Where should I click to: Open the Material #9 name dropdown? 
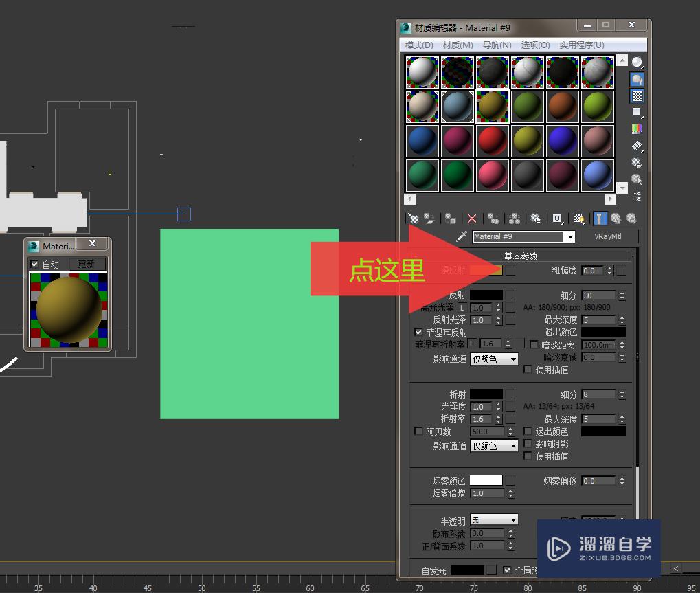tap(570, 236)
